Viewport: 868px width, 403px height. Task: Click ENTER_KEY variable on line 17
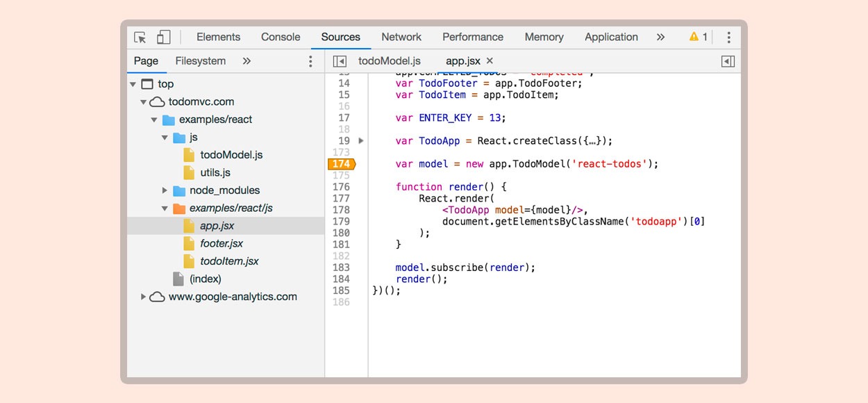(445, 118)
